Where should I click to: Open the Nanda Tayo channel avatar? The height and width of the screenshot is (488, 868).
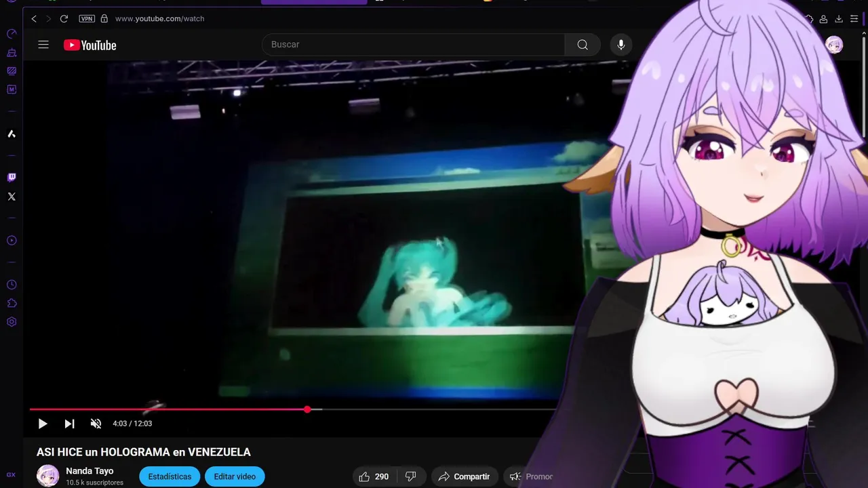(x=47, y=476)
